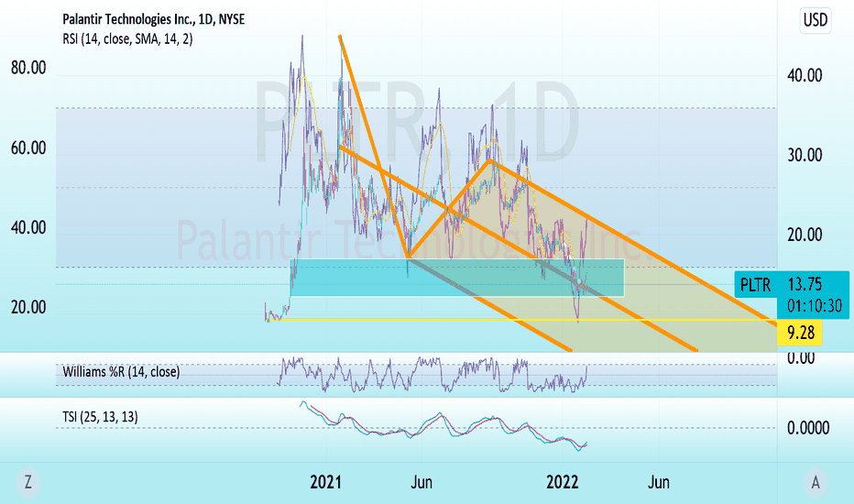Click the 20.00 value on left RSI scale
The width and height of the screenshot is (854, 504).
point(28,307)
